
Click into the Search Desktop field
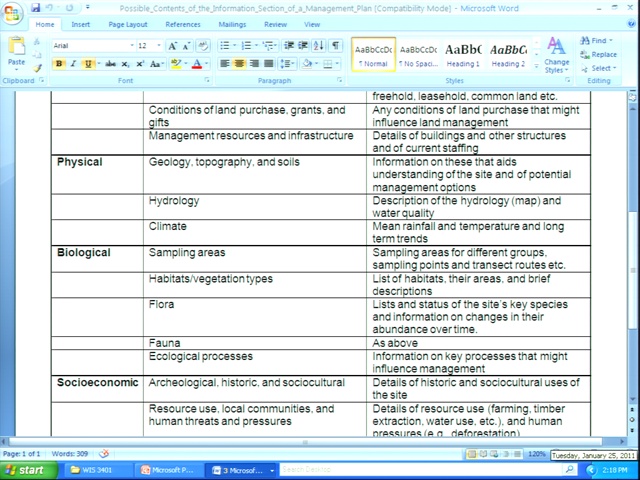(x=420, y=469)
